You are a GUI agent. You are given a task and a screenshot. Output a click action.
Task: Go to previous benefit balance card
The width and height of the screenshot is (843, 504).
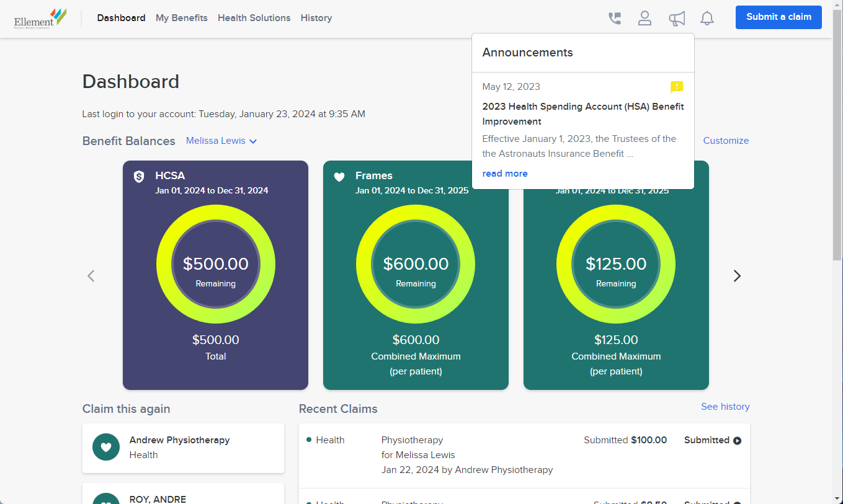[91, 276]
